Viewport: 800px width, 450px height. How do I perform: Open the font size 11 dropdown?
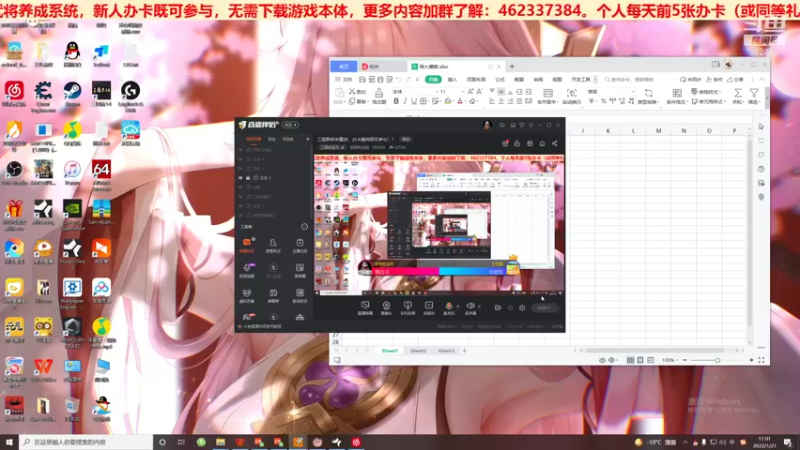pos(462,92)
